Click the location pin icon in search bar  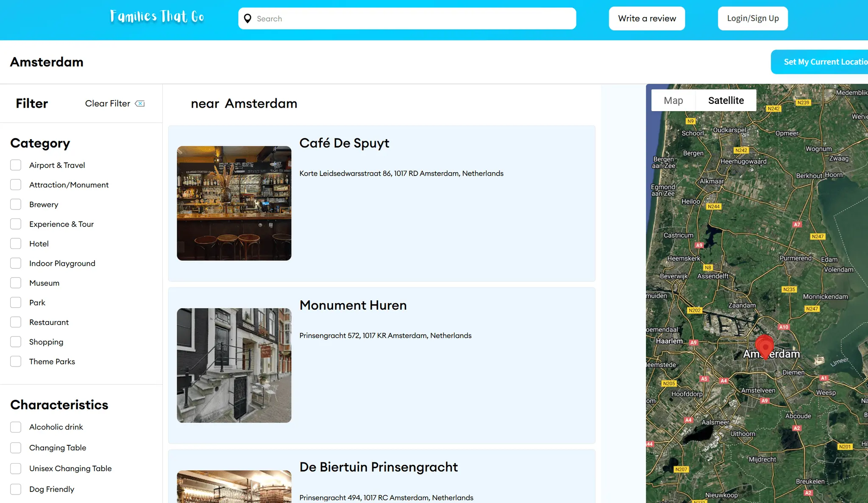(248, 19)
